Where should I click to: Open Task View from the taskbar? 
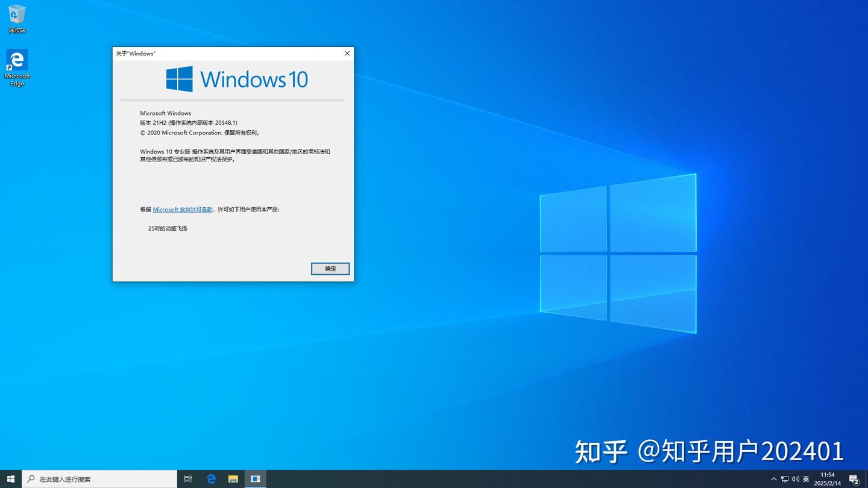coord(187,478)
